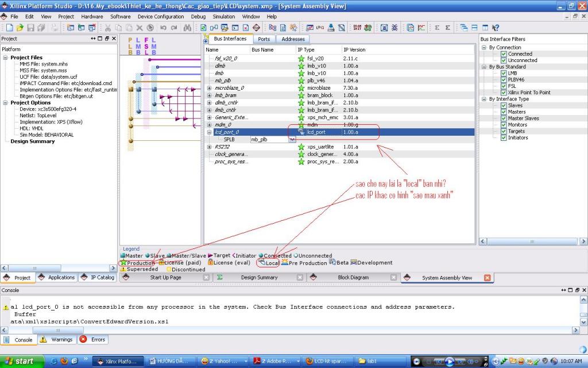
Task: Uncheck the Connected filter checkbox
Action: tap(504, 54)
